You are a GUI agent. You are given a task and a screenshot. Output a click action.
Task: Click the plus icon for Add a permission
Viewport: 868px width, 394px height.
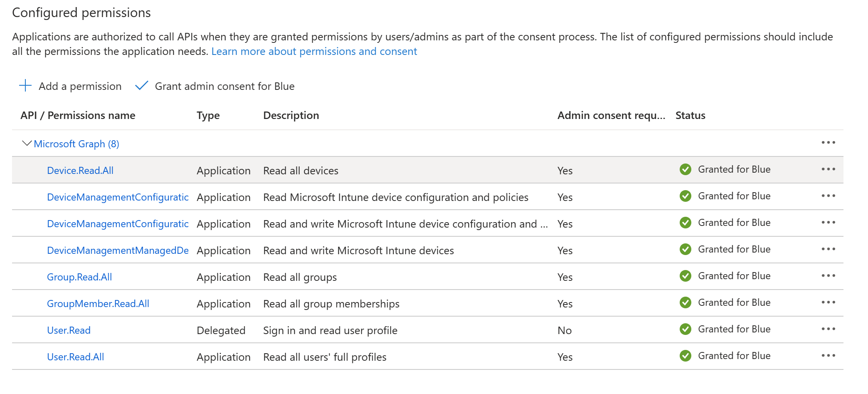(25, 86)
